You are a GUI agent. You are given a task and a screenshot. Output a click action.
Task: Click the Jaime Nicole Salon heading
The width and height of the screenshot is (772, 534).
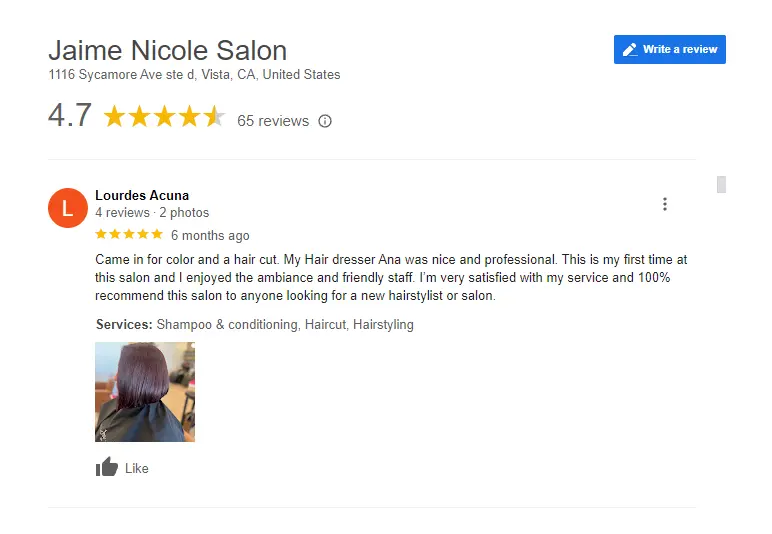click(x=167, y=51)
